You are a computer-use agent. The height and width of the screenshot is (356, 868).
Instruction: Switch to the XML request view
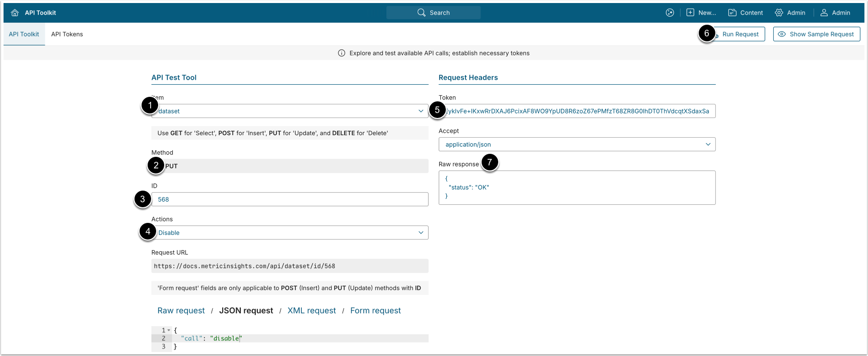tap(311, 311)
